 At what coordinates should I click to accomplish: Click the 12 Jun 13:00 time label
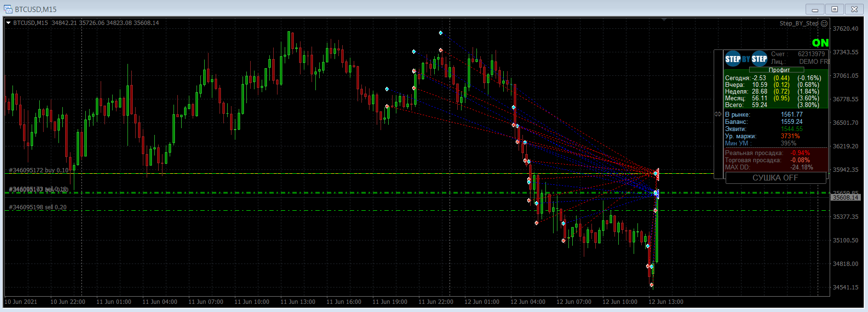(666, 302)
